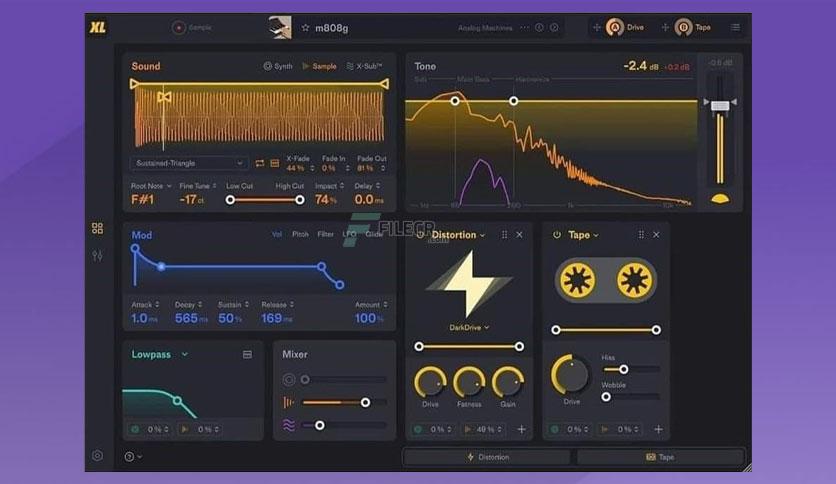The image size is (836, 484).
Task: Click the move handle beside macro A
Action: click(597, 27)
